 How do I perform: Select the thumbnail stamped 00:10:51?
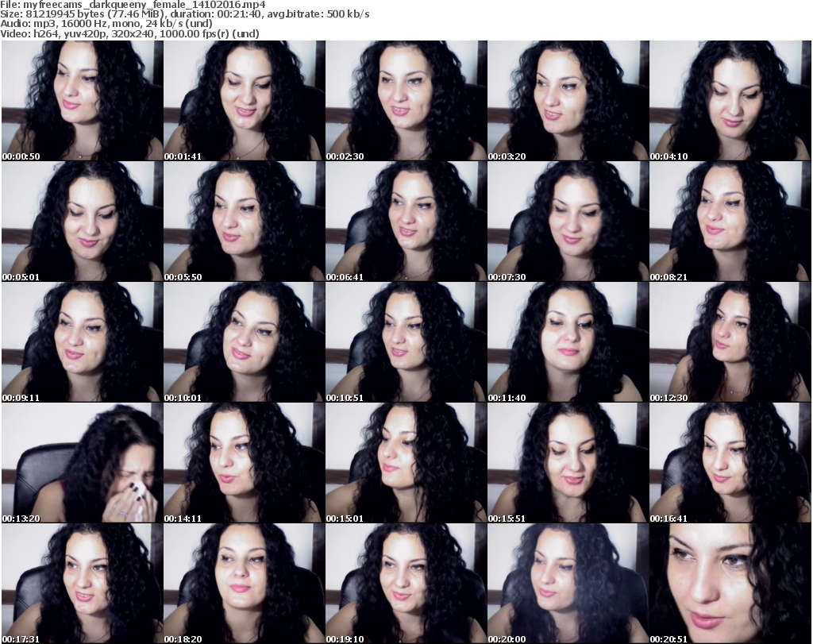pyautogui.click(x=406, y=342)
